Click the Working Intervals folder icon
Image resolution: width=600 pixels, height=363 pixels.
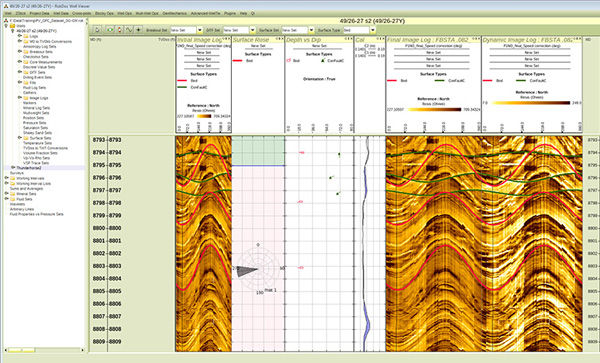click(x=13, y=178)
